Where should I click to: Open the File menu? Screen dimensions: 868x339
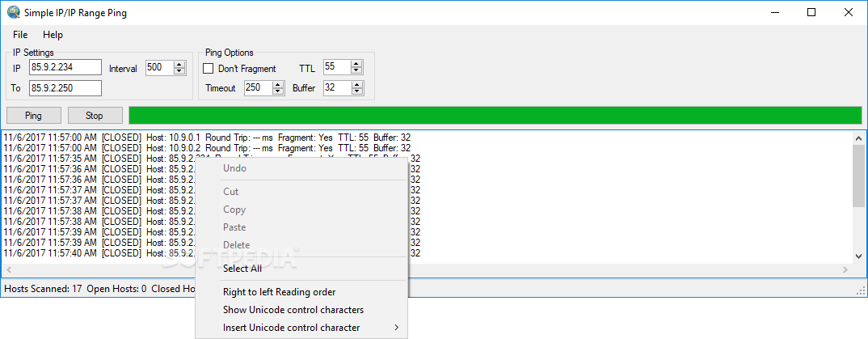(20, 34)
